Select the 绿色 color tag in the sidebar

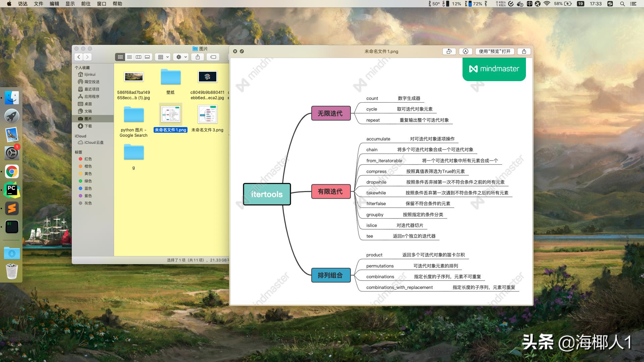[88, 181]
